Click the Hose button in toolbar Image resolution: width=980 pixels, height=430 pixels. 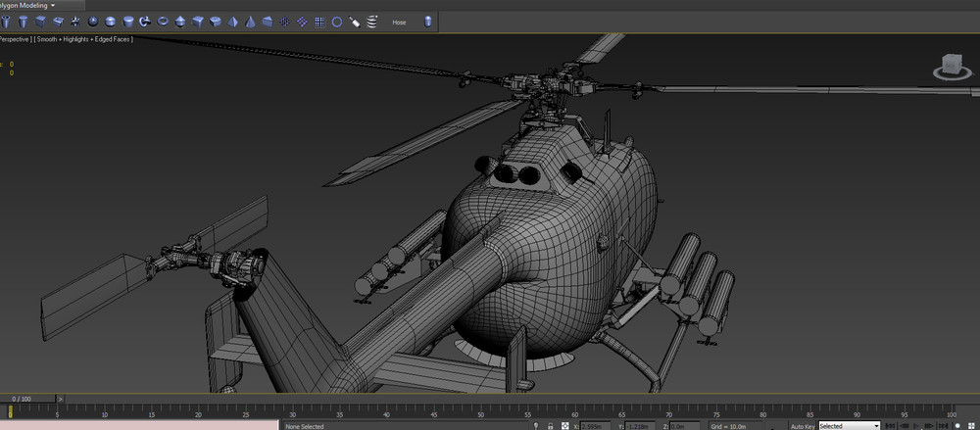coord(399,22)
